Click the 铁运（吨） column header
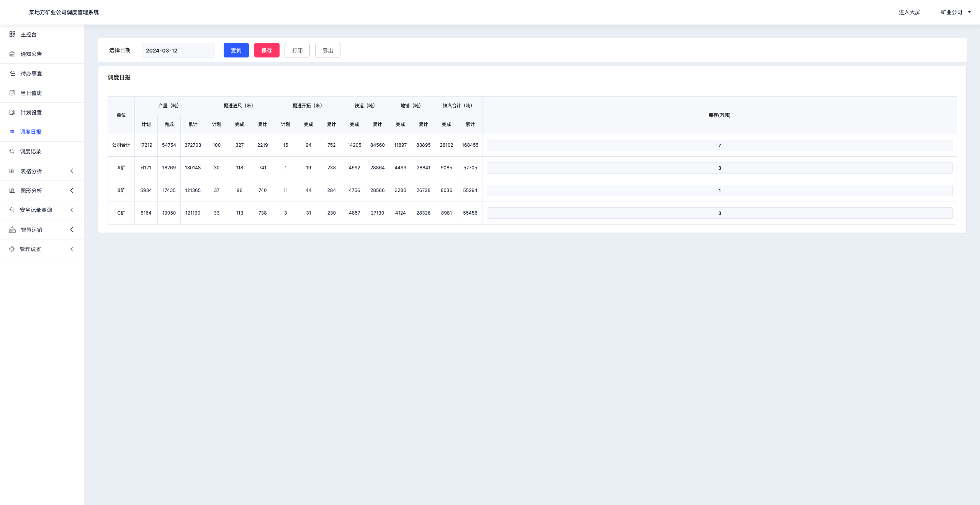Viewport: 980px width, 505px height. [x=365, y=106]
